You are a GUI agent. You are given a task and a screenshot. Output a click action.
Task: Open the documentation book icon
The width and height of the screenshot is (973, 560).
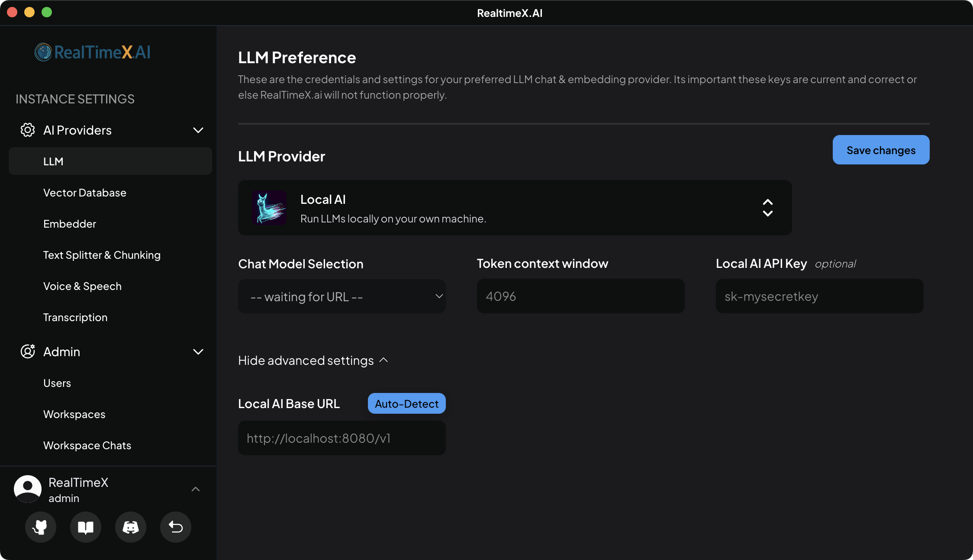(x=85, y=527)
